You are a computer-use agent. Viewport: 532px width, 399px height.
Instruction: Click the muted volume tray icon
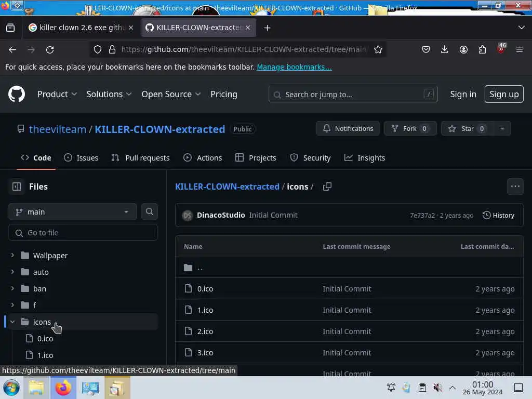click(x=437, y=388)
